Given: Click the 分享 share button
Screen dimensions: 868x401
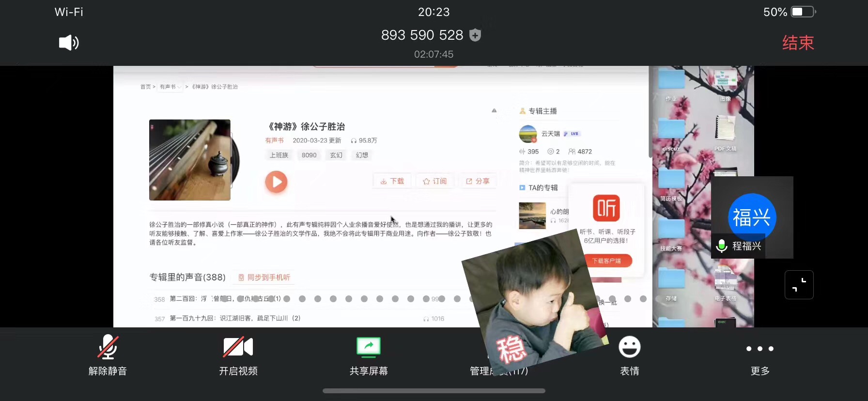Looking at the screenshot, I should coord(478,181).
